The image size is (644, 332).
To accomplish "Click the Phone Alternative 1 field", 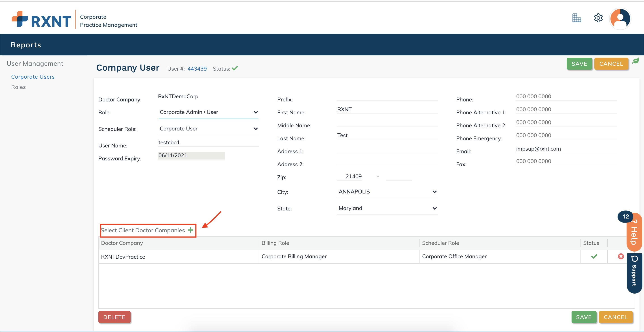I will point(566,109).
